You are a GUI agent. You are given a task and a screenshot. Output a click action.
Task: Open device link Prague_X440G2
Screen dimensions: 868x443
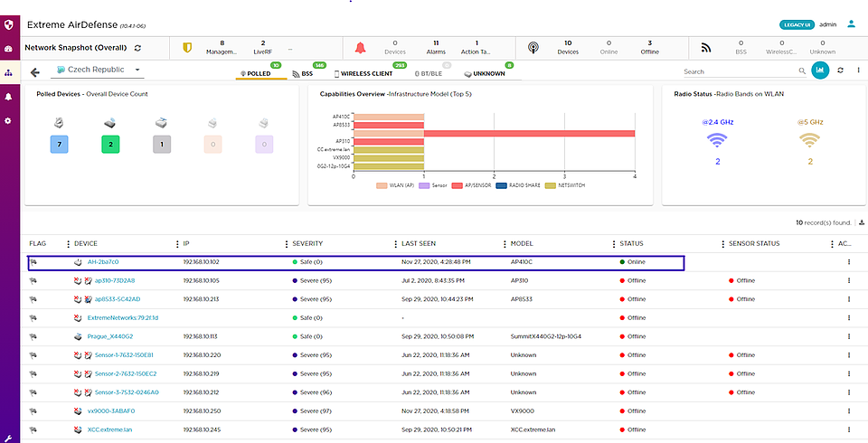pyautogui.click(x=110, y=336)
